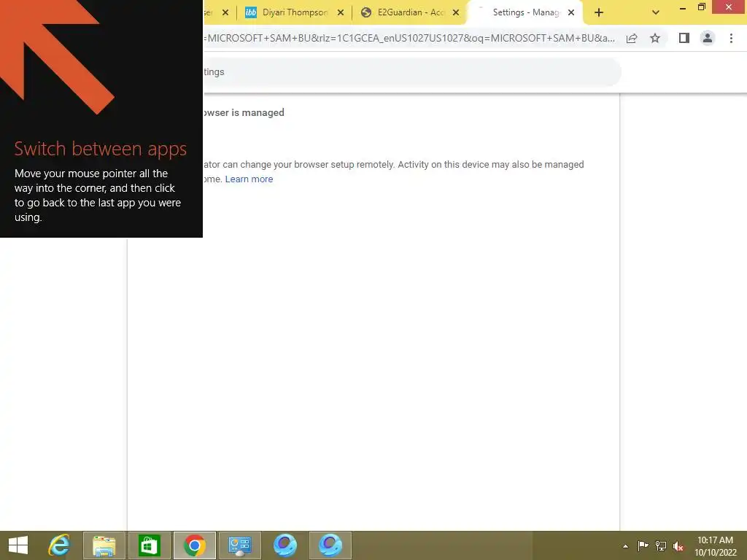Open the Chrome profile avatar
747x560 pixels.
[x=708, y=38]
